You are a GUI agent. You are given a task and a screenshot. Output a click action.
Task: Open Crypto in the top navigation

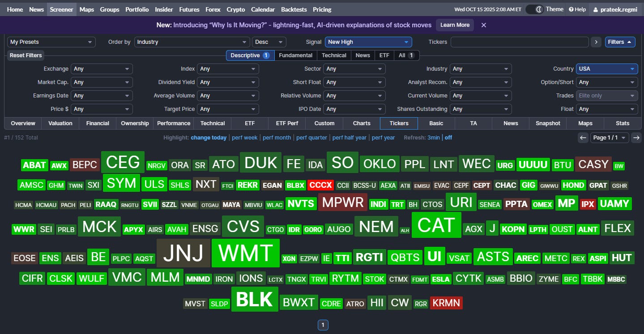[236, 9]
